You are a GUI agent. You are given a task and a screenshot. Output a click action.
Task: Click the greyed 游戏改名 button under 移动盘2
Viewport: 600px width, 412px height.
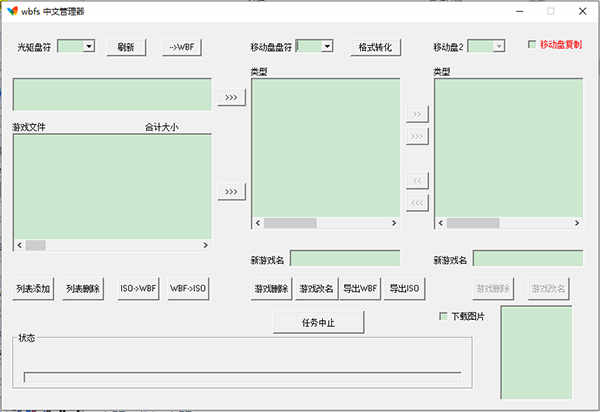pos(548,288)
